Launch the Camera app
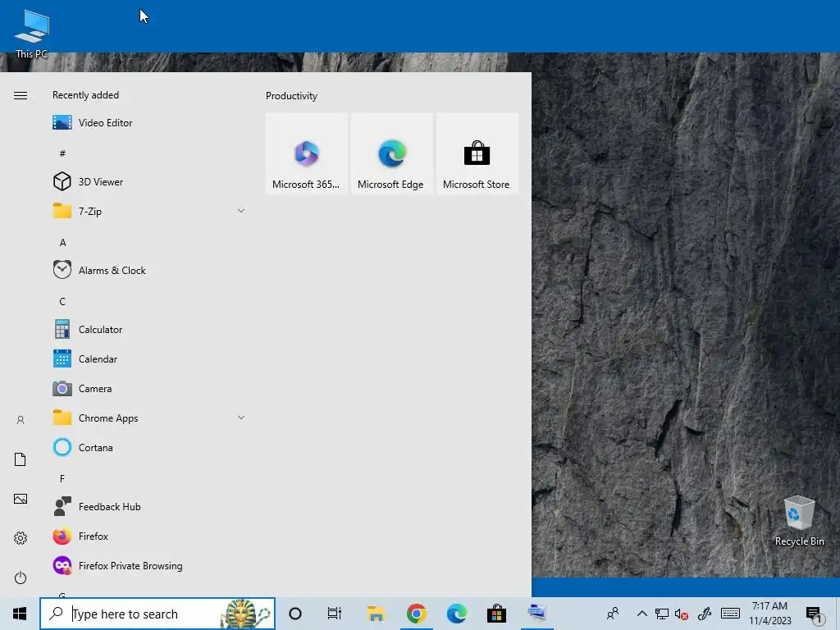840x630 pixels. 149,388
